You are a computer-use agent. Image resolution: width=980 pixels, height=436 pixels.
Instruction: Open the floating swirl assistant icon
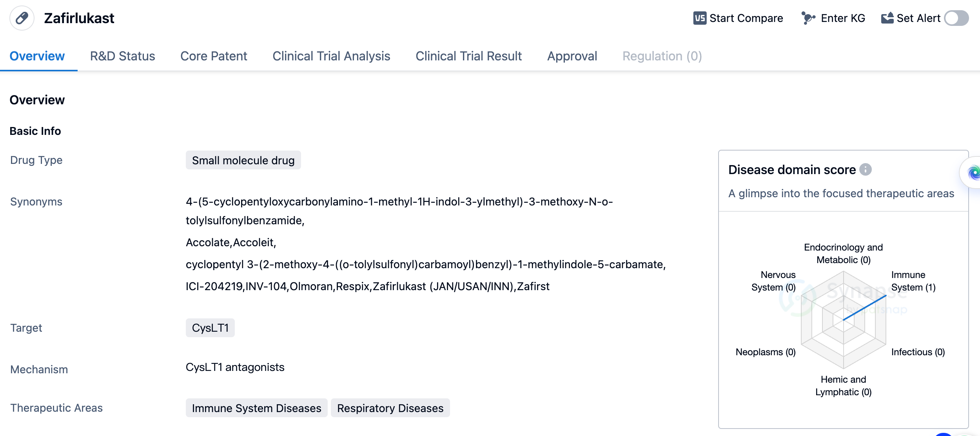point(974,173)
